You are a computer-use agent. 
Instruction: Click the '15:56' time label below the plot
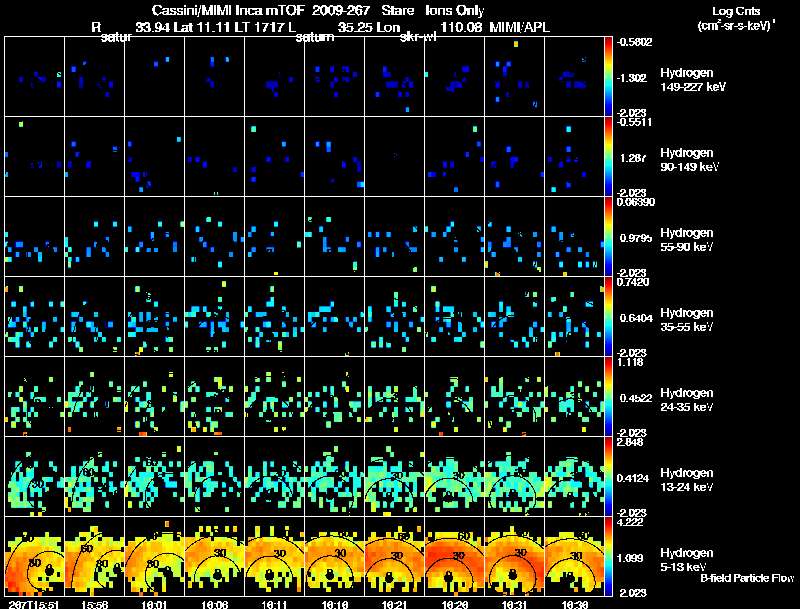94,605
